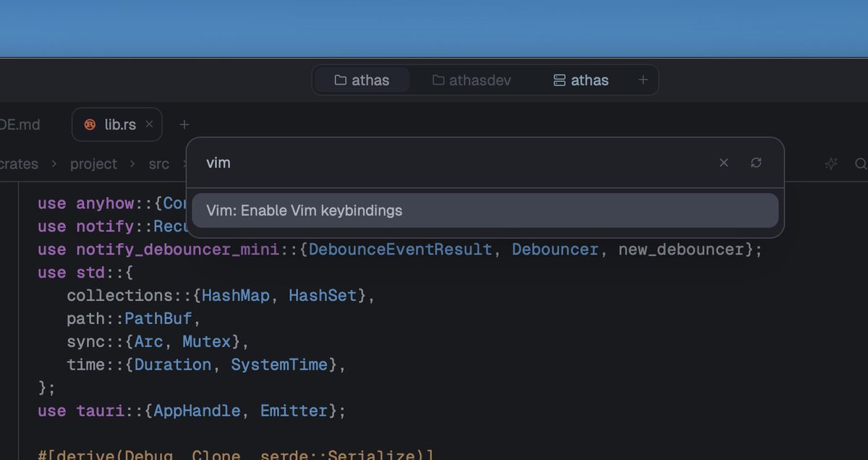Click new_debouncer in the import line

coord(681,250)
